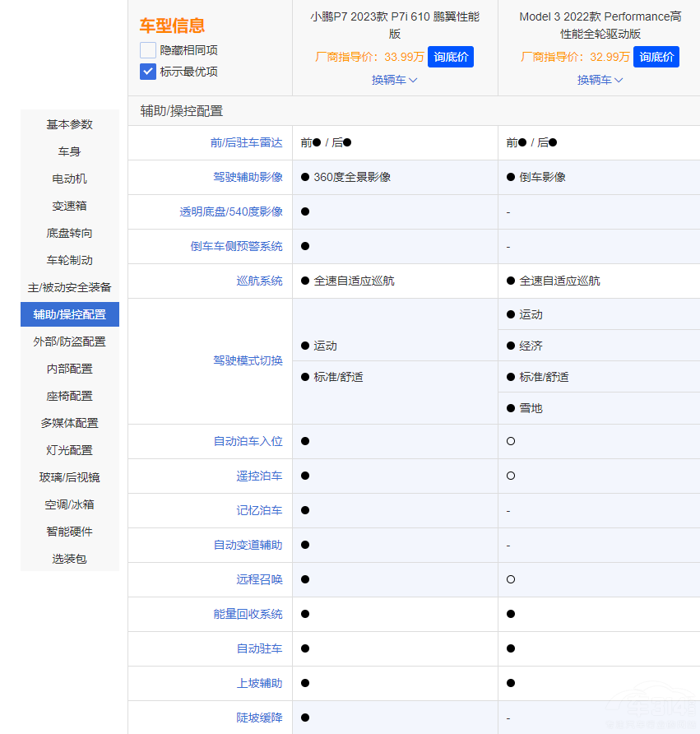Open 底盘转向 sidebar section
The height and width of the screenshot is (734, 700).
tap(70, 233)
